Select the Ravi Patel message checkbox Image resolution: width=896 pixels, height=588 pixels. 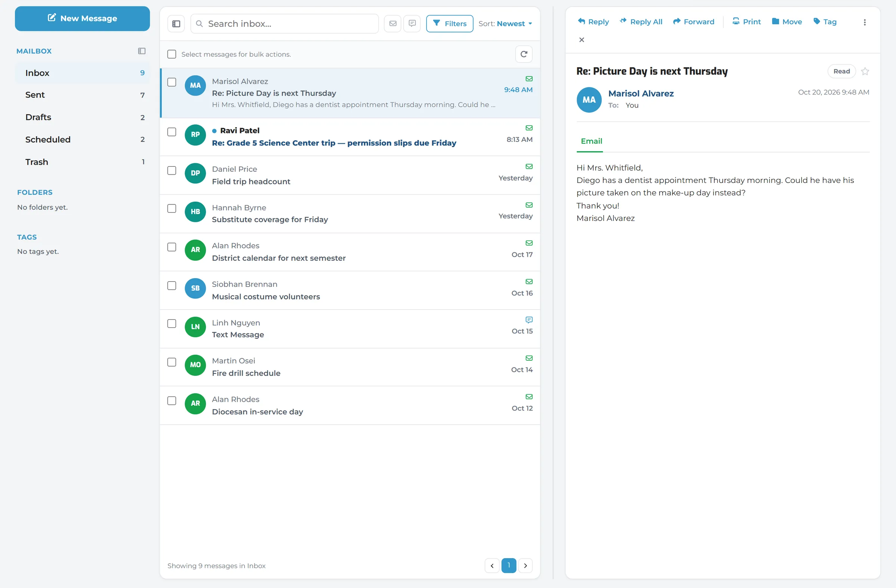[x=172, y=132]
